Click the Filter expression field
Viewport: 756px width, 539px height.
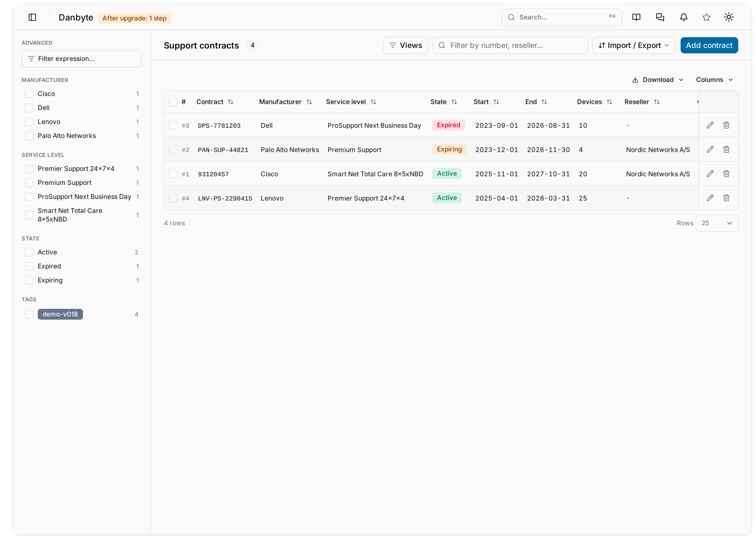coord(82,59)
